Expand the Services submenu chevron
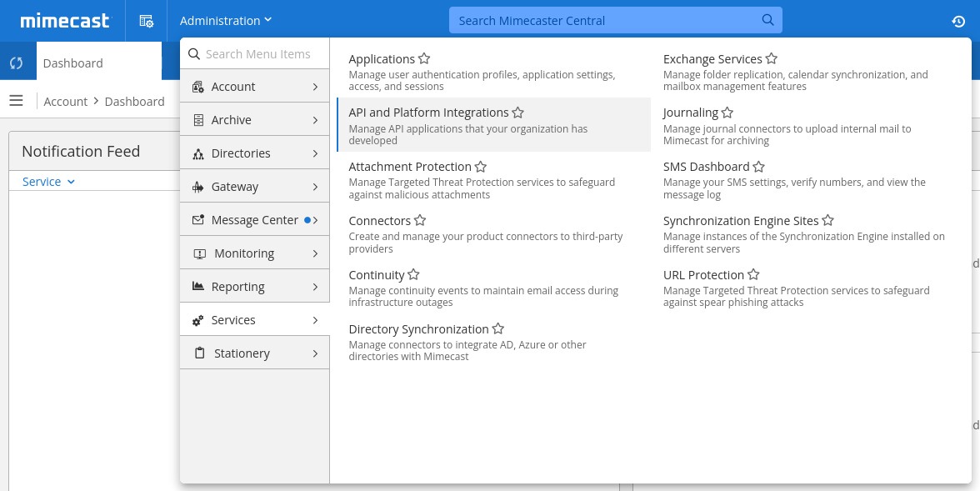Image resolution: width=980 pixels, height=491 pixels. coord(315,320)
